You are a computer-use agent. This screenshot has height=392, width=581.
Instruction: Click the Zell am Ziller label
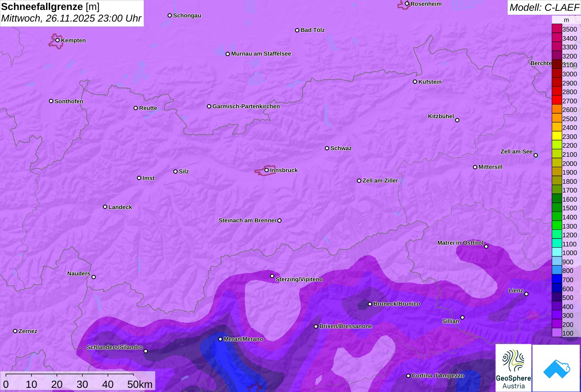(380, 181)
